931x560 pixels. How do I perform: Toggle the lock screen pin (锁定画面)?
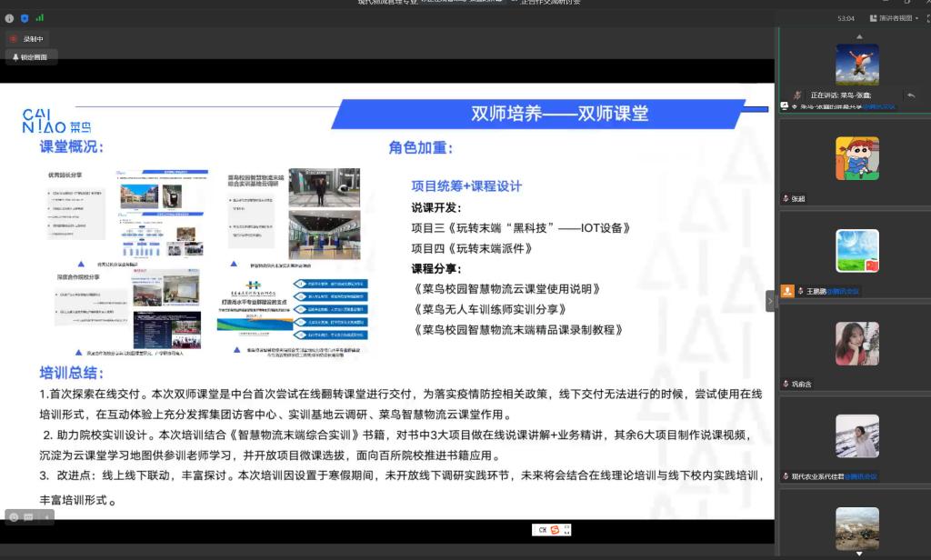coord(33,56)
